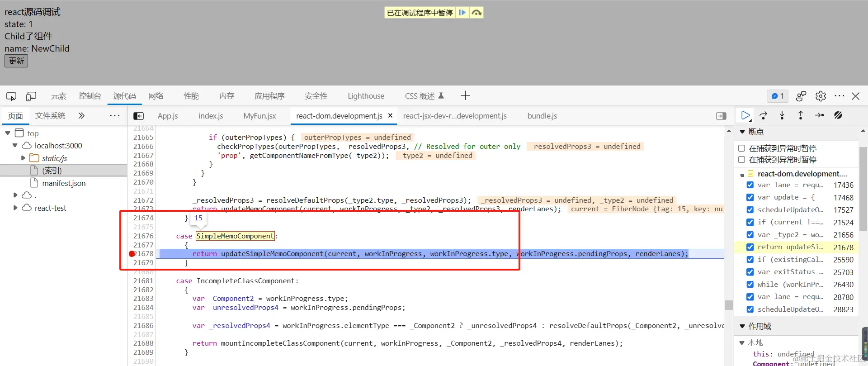Toggle the debugger sidebar pane icon
This screenshot has width=868, height=366.
722,116
